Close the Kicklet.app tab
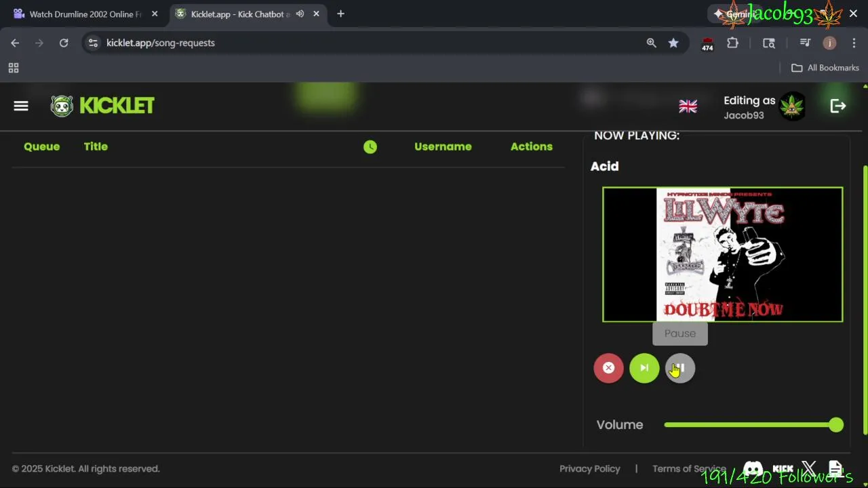 pyautogui.click(x=316, y=14)
